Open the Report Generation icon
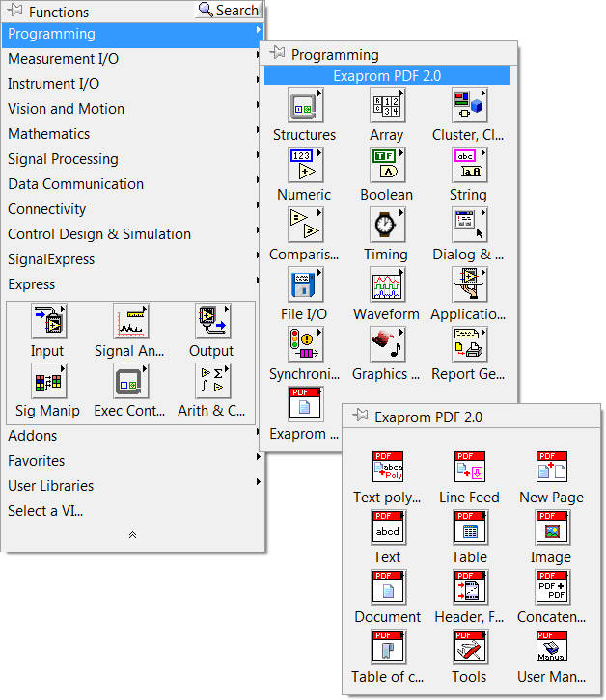This screenshot has height=700, width=606. (x=469, y=344)
